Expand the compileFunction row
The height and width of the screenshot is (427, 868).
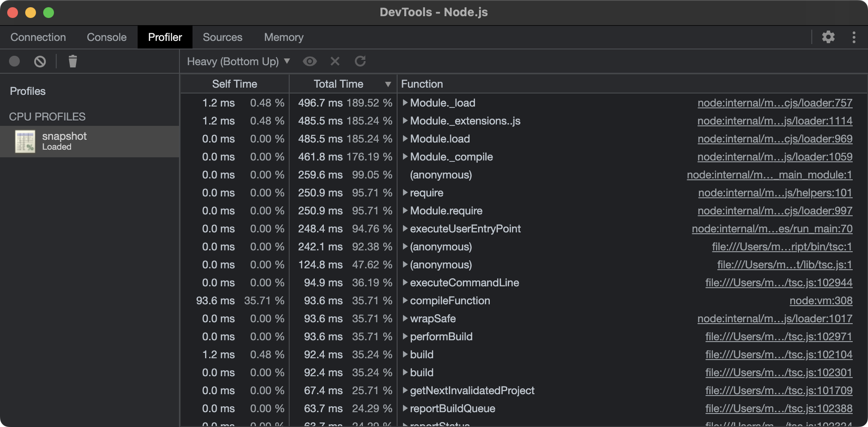[x=405, y=301]
